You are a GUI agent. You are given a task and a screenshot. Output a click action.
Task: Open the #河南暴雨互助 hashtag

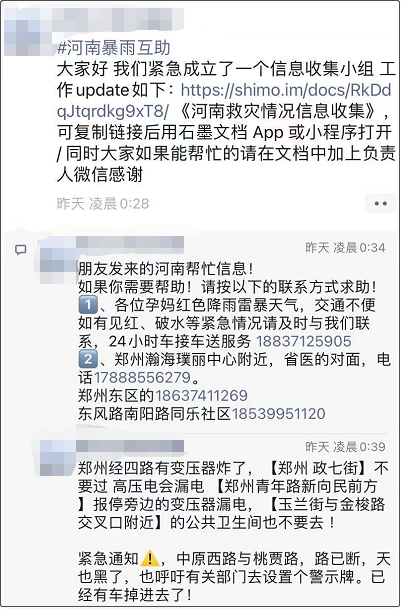pos(114,48)
